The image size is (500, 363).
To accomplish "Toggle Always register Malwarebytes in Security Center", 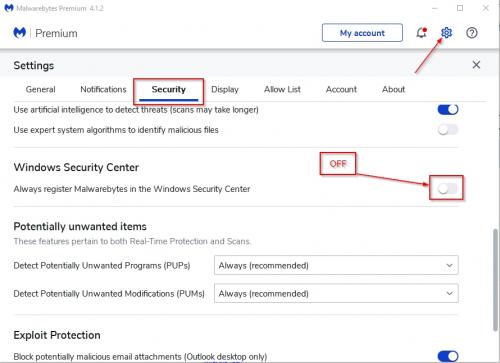I will [448, 189].
